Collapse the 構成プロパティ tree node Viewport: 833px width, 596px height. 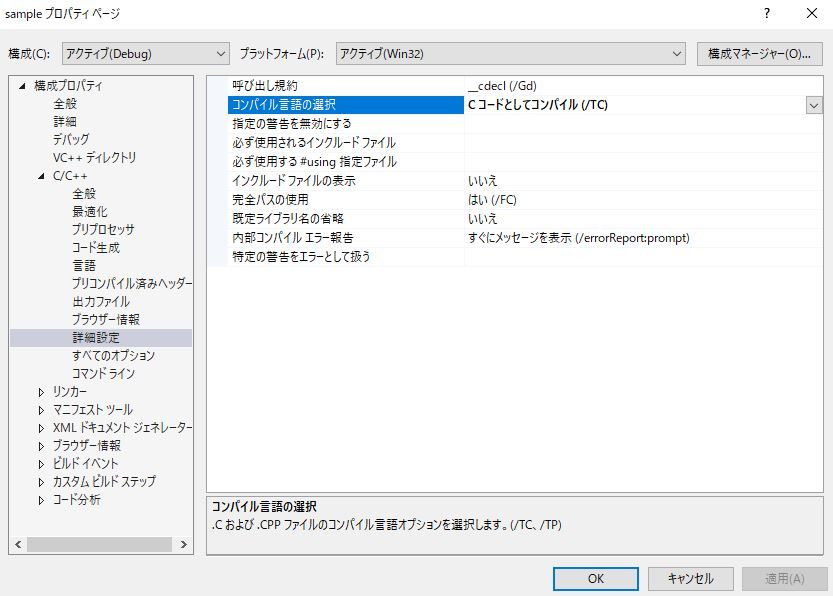[25, 86]
